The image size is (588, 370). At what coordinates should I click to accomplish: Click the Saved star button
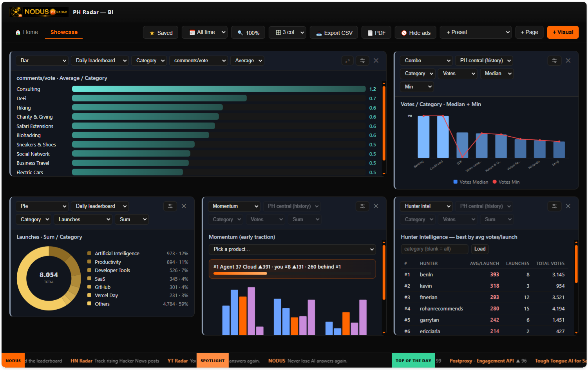click(161, 32)
